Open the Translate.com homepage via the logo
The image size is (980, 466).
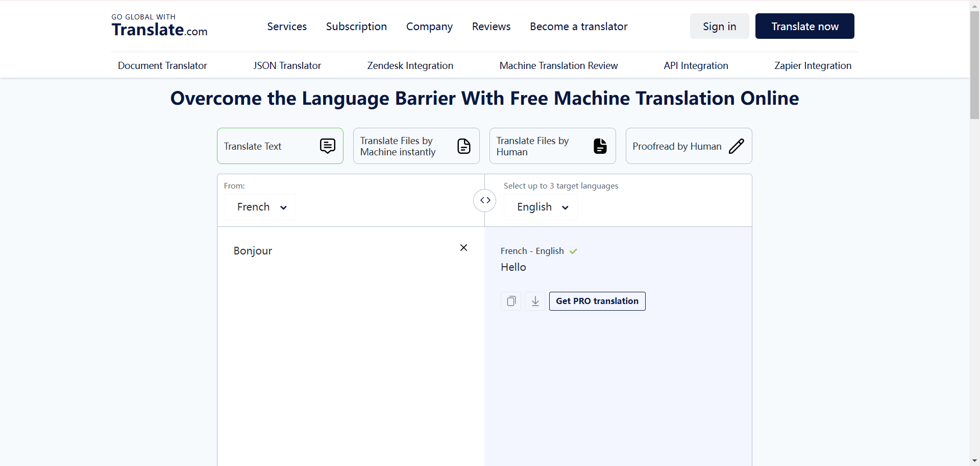pyautogui.click(x=159, y=26)
